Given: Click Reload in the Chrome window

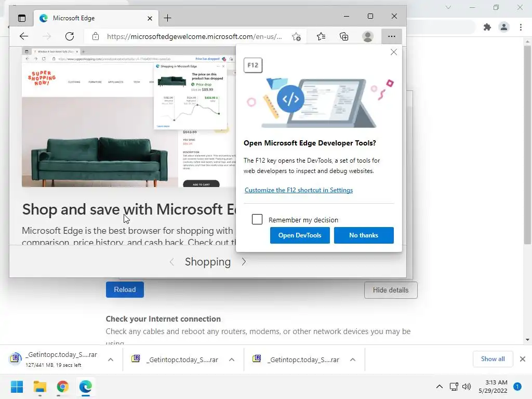Looking at the screenshot, I should (x=125, y=289).
